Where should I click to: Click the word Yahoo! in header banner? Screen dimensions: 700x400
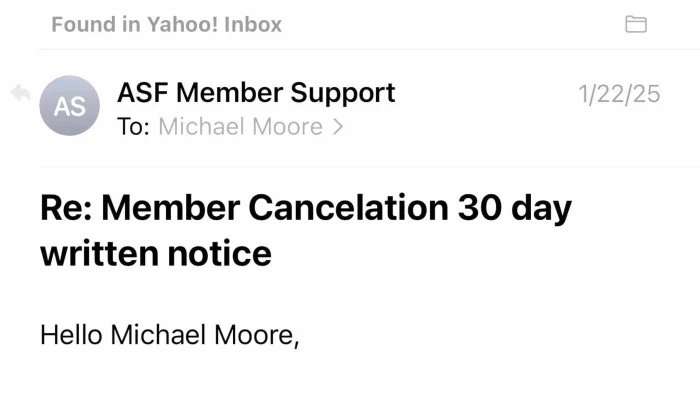[x=183, y=24]
